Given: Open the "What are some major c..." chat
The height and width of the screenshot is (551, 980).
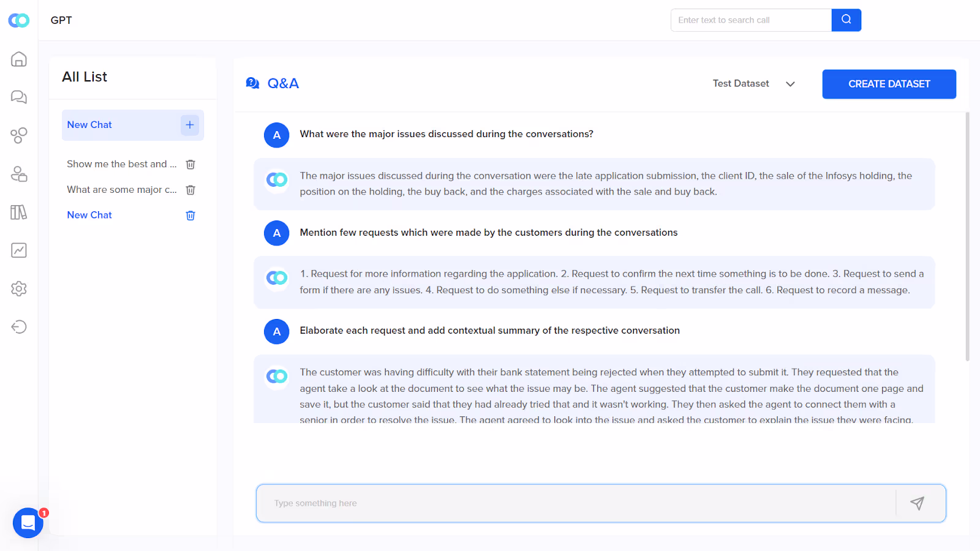Looking at the screenshot, I should [122, 190].
